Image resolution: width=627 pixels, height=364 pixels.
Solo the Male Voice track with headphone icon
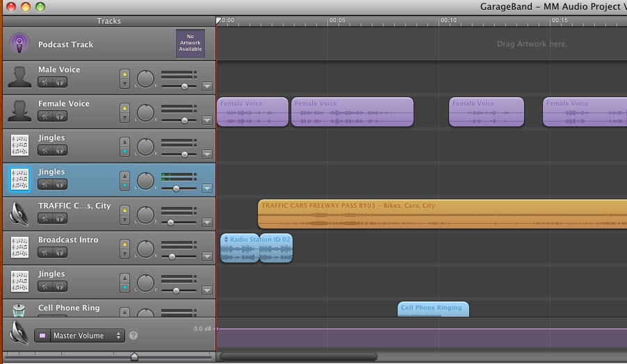(60, 82)
